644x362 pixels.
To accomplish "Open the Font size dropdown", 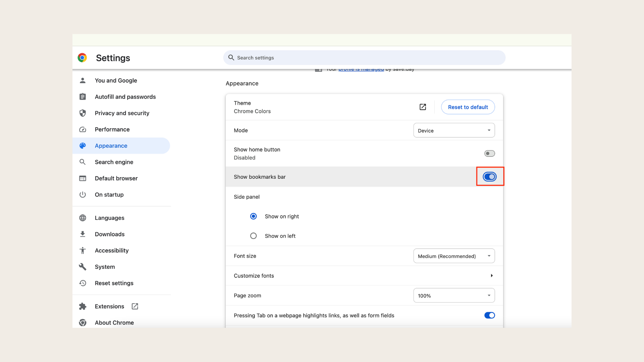I will pos(454,256).
